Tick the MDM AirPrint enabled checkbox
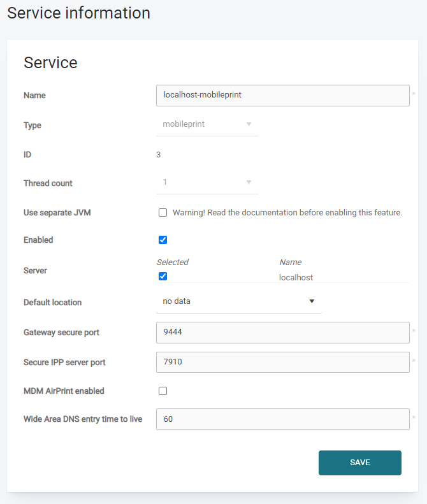This screenshot has width=427, height=504. (x=163, y=391)
